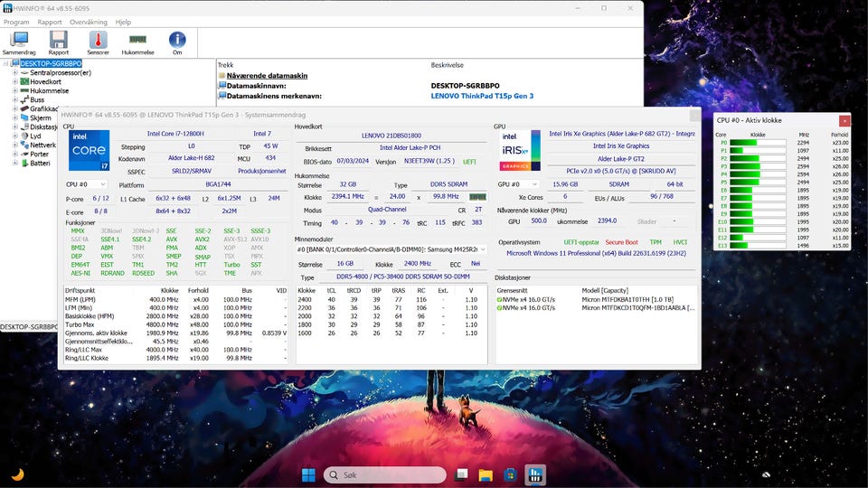868x488 pixels.
Task: Click LENOVO 21DBS01800 motherboard name
Action: pyautogui.click(x=392, y=136)
